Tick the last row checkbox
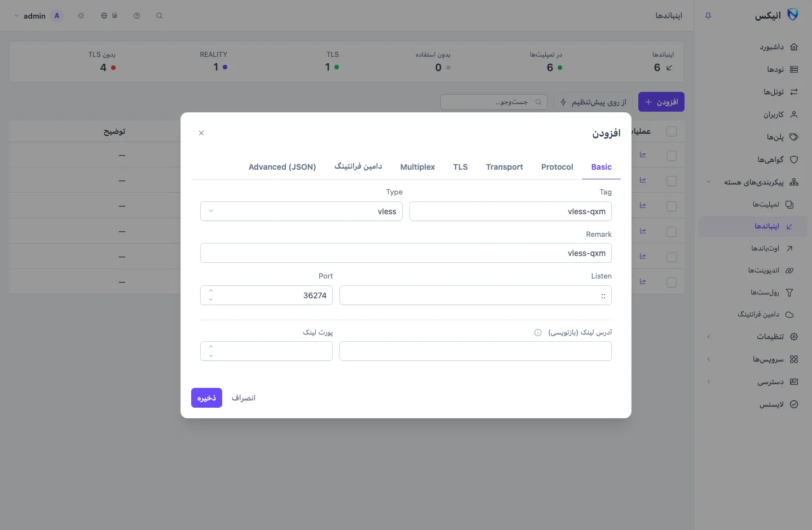812x530 pixels. click(672, 282)
